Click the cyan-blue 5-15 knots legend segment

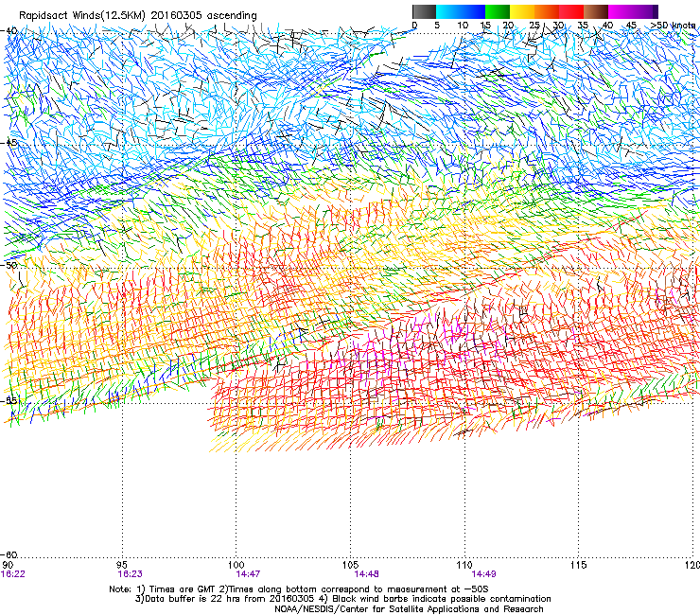461,11
